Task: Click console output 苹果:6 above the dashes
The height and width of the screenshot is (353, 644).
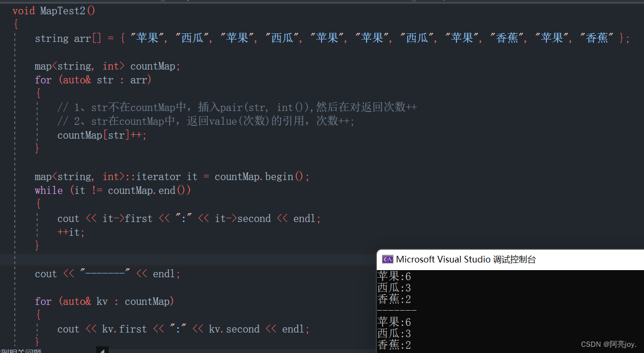Action: pyautogui.click(x=394, y=277)
